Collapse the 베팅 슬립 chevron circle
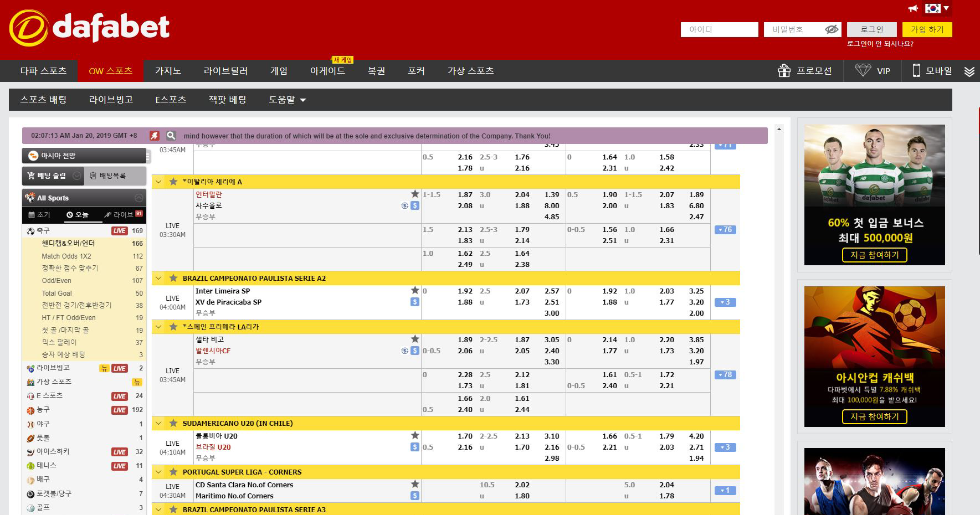 pos(77,176)
